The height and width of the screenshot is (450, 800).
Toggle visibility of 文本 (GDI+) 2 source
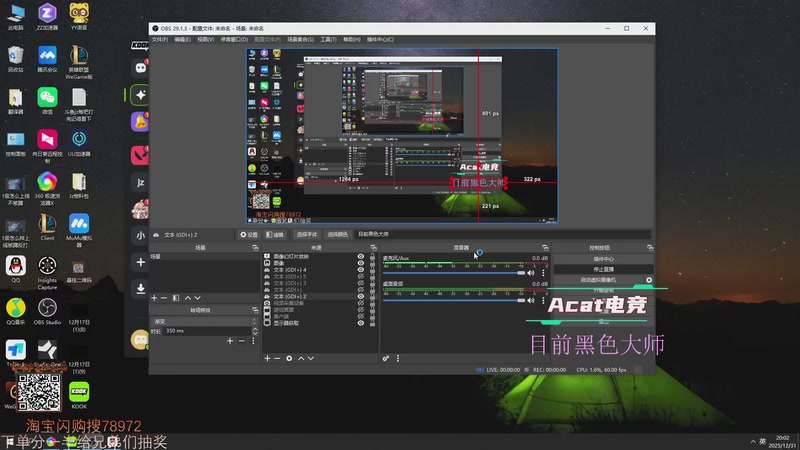pyautogui.click(x=361, y=296)
